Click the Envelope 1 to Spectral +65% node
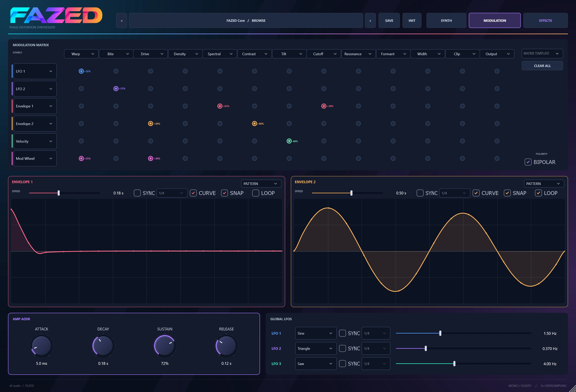 coord(220,106)
